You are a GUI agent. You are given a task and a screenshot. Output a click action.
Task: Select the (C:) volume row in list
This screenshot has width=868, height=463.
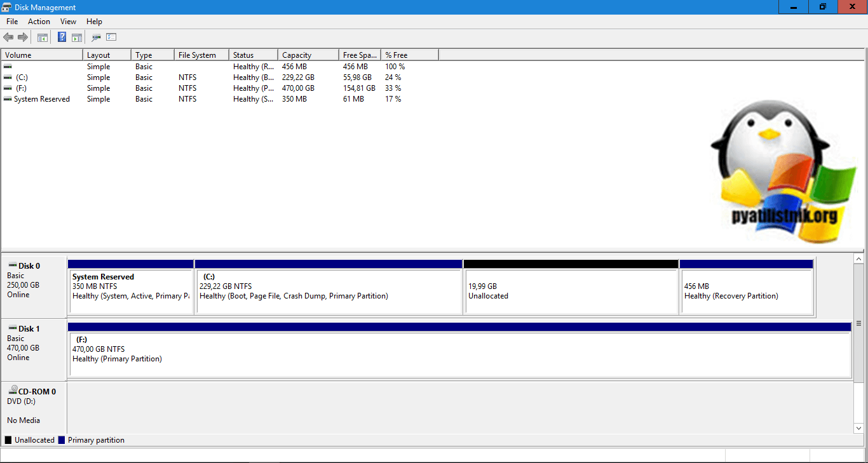tap(22, 77)
